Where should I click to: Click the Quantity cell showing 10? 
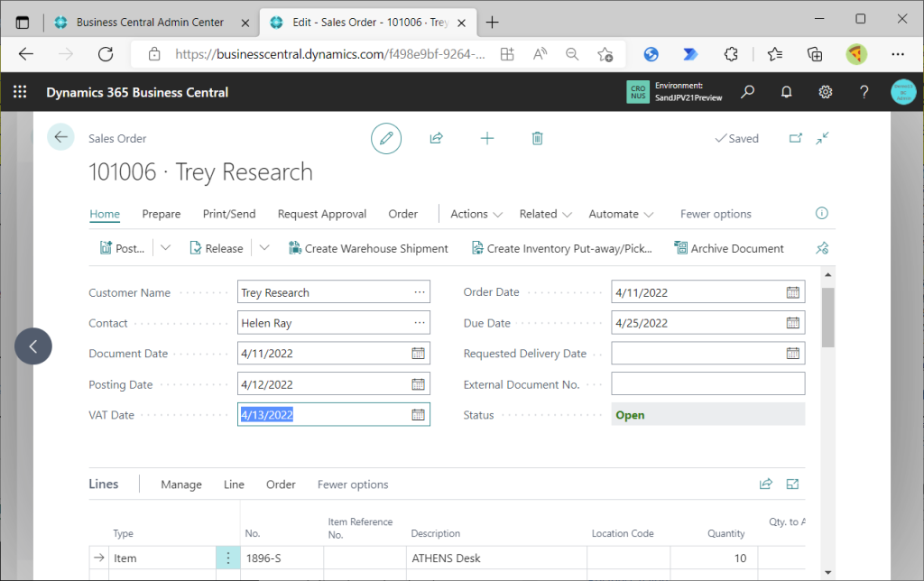coord(714,558)
